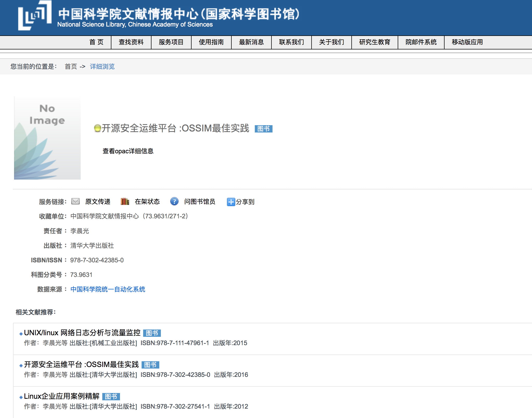This screenshot has height=418, width=532.
Task: Click the metadata line with ISBN:978-7-111-47961-1
Action: pos(136,343)
